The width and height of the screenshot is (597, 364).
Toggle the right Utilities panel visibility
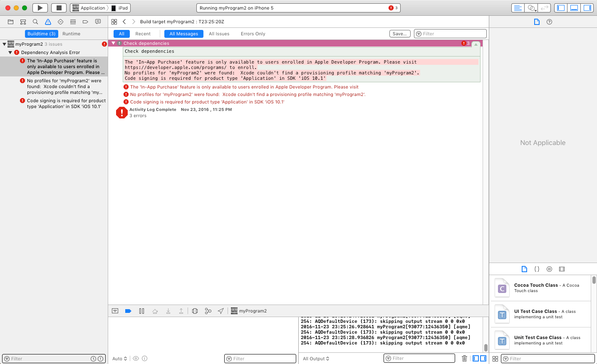tap(587, 8)
